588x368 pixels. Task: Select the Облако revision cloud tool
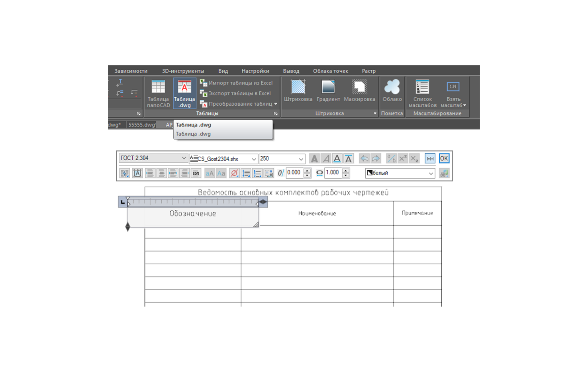click(x=392, y=91)
